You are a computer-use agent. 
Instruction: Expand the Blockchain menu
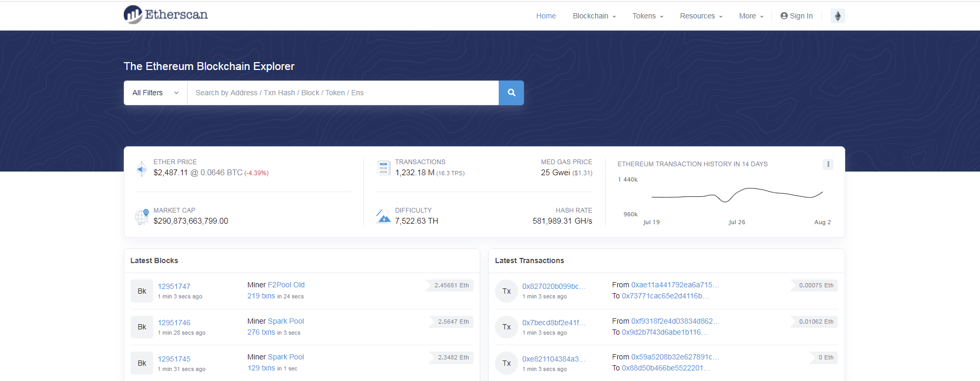coord(594,16)
